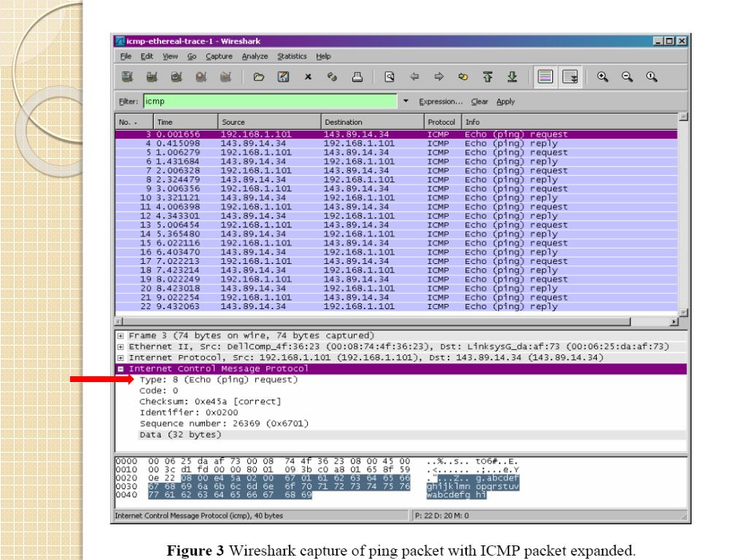Click the Clear filter button

pos(479,101)
